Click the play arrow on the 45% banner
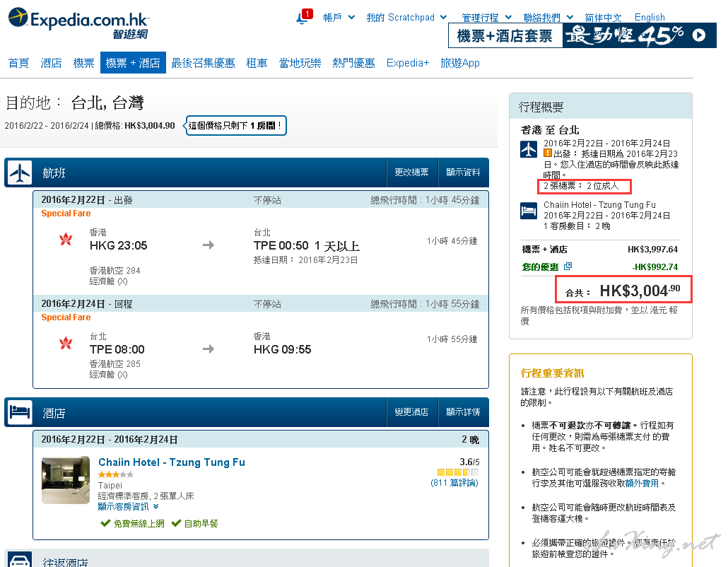Screen dimensions: 728x567 [699, 35]
